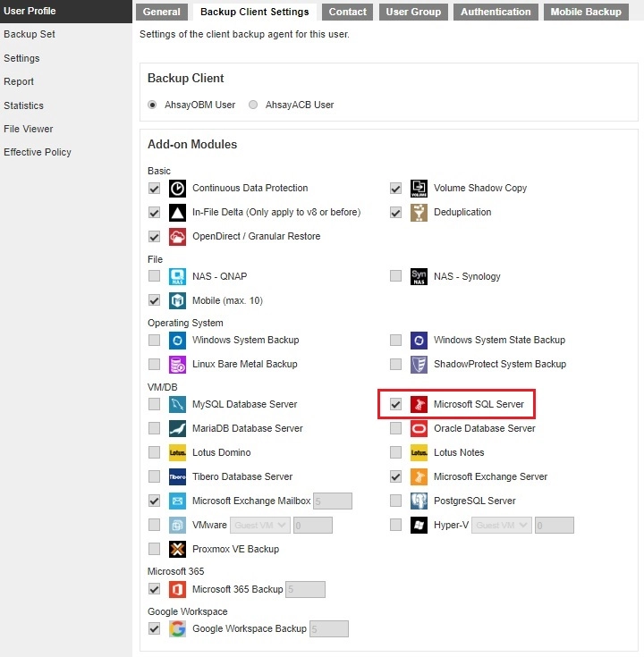Screen dimensions: 644x657
Task: Click the Proxmox VE Backup icon
Action: point(178,550)
